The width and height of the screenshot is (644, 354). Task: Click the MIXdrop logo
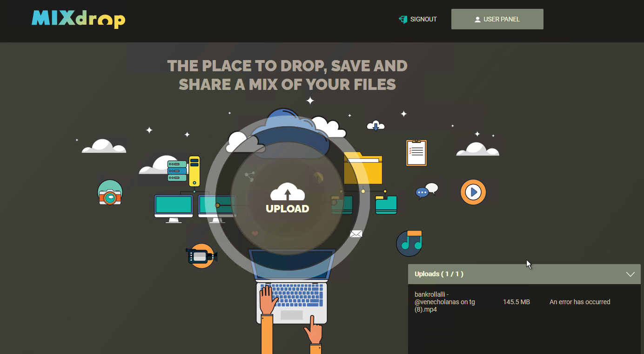pyautogui.click(x=78, y=19)
